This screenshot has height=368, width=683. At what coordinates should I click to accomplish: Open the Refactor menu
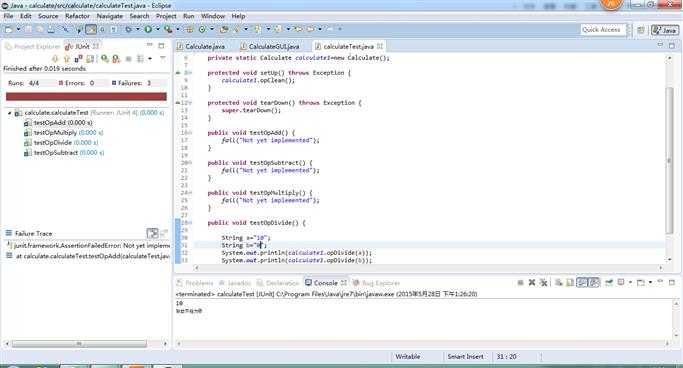[x=77, y=16]
